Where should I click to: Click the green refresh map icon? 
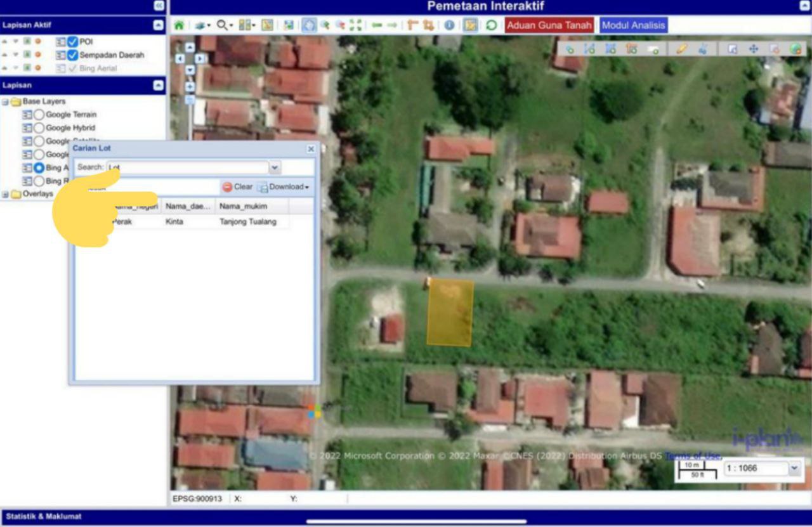(x=491, y=25)
